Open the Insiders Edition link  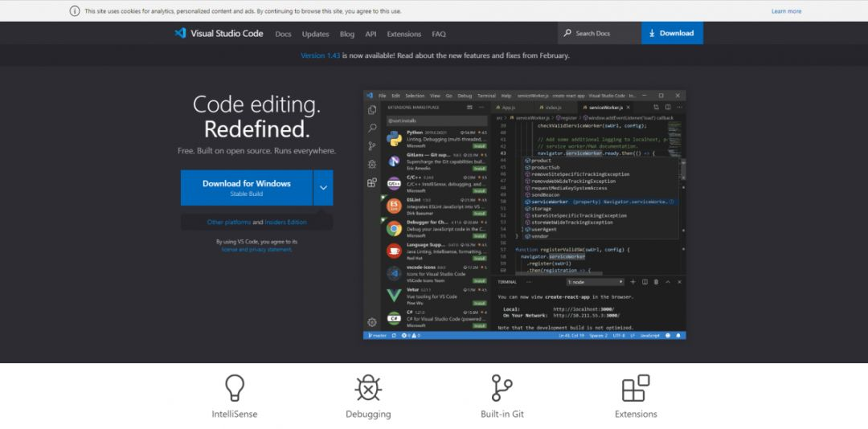(285, 223)
